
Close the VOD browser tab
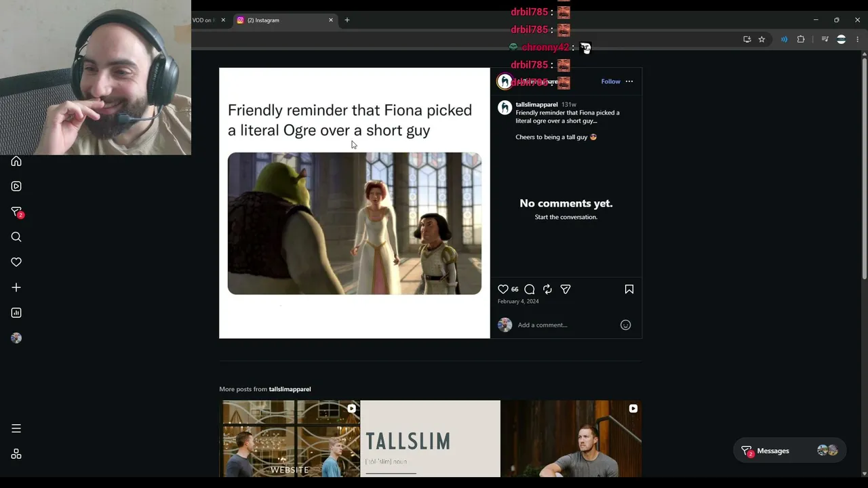click(223, 20)
